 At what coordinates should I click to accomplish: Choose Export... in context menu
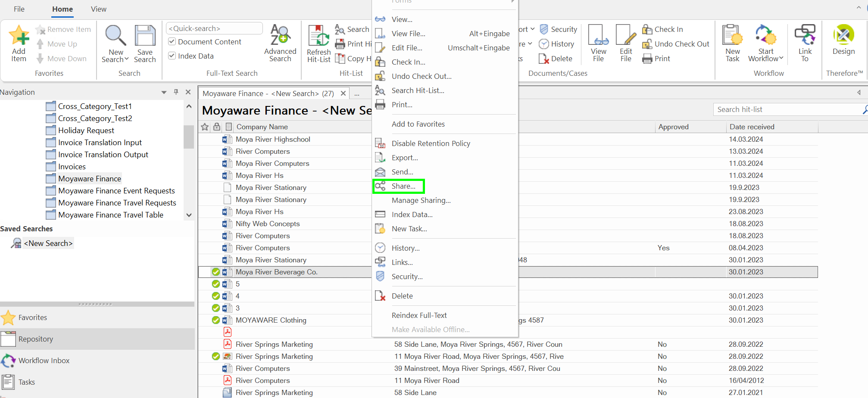[x=405, y=158]
